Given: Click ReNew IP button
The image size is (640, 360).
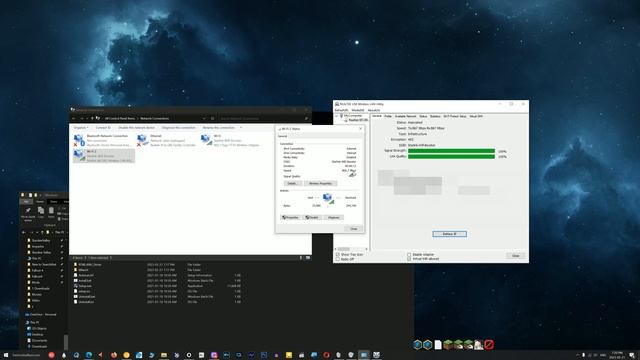Looking at the screenshot, I should pos(449,234).
